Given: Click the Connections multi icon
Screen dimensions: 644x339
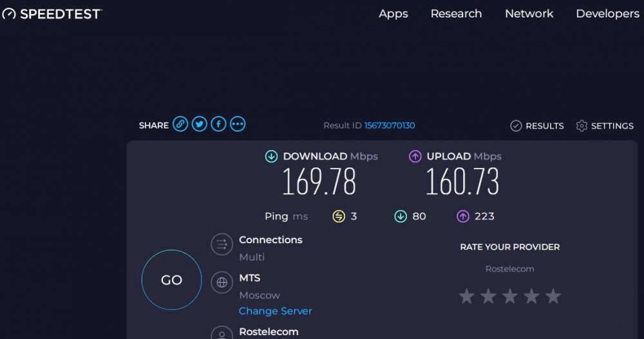Looking at the screenshot, I should [x=222, y=244].
